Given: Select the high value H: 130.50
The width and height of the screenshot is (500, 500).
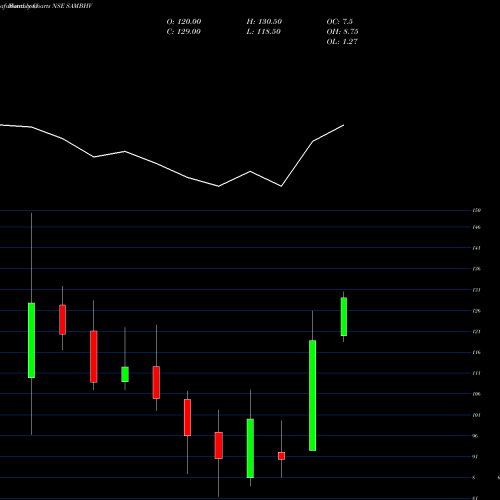Looking at the screenshot, I should click(x=264, y=22).
